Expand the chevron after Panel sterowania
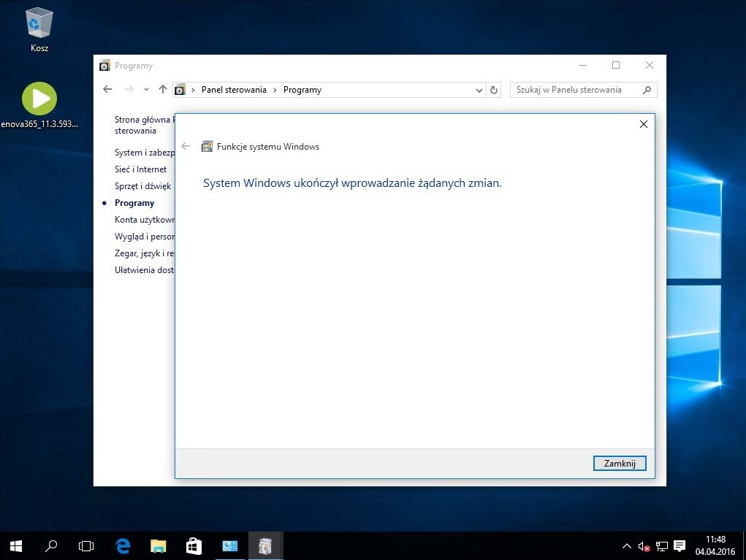The height and width of the screenshot is (560, 746). (x=275, y=90)
